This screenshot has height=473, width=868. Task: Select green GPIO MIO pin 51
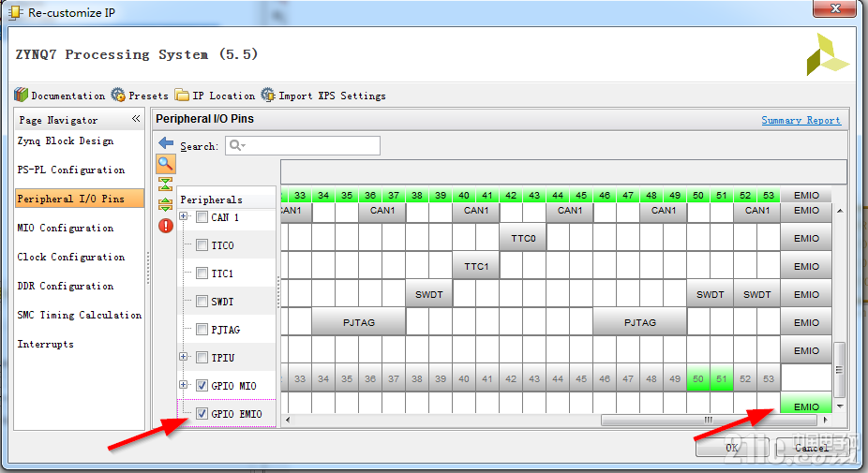point(722,378)
